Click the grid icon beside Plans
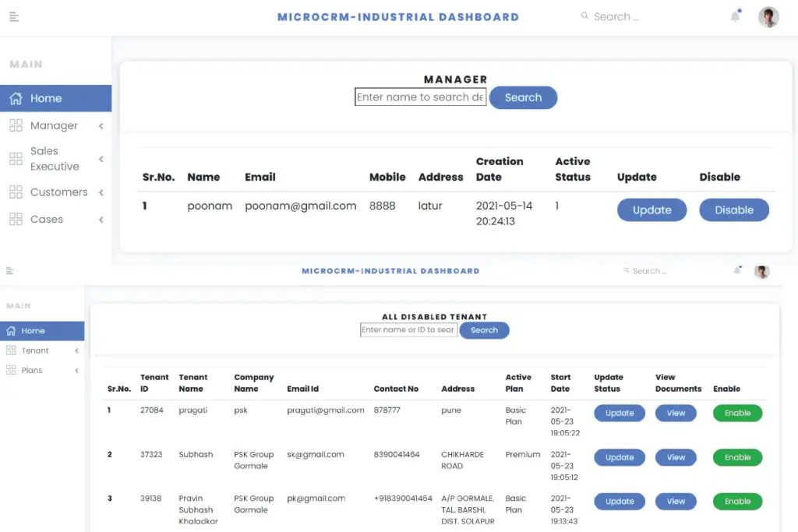Screen dimensions: 798x532 coord(11,370)
